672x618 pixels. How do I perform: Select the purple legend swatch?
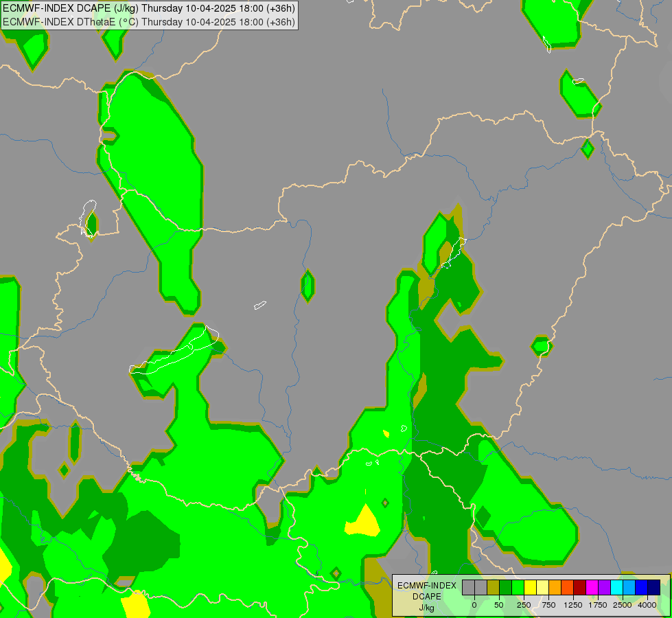pyautogui.click(x=605, y=587)
